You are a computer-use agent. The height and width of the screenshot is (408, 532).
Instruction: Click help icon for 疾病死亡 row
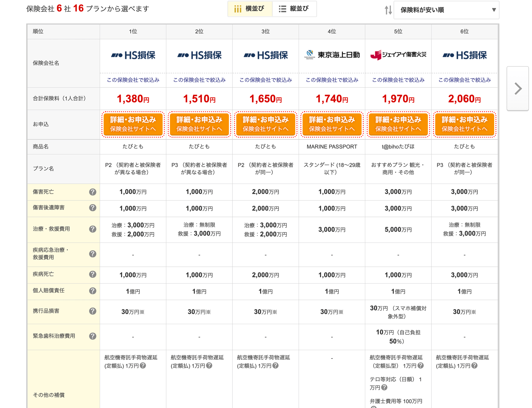click(93, 274)
